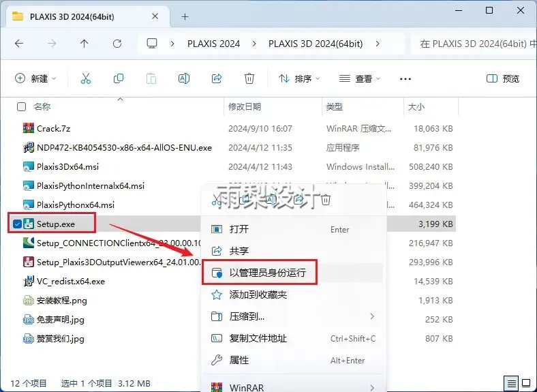Uncheck the Setup.exe checkbox
Screen dimensions: 537x392
tap(17, 224)
